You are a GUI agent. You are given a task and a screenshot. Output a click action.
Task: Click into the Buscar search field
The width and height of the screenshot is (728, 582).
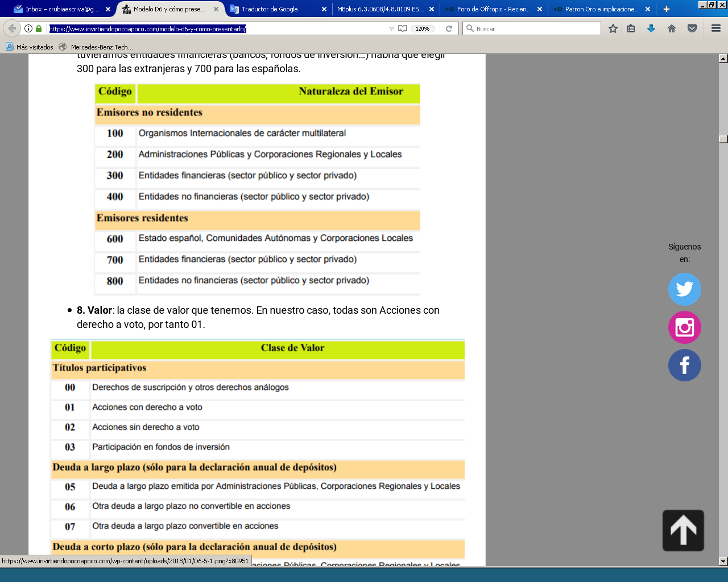click(x=532, y=28)
